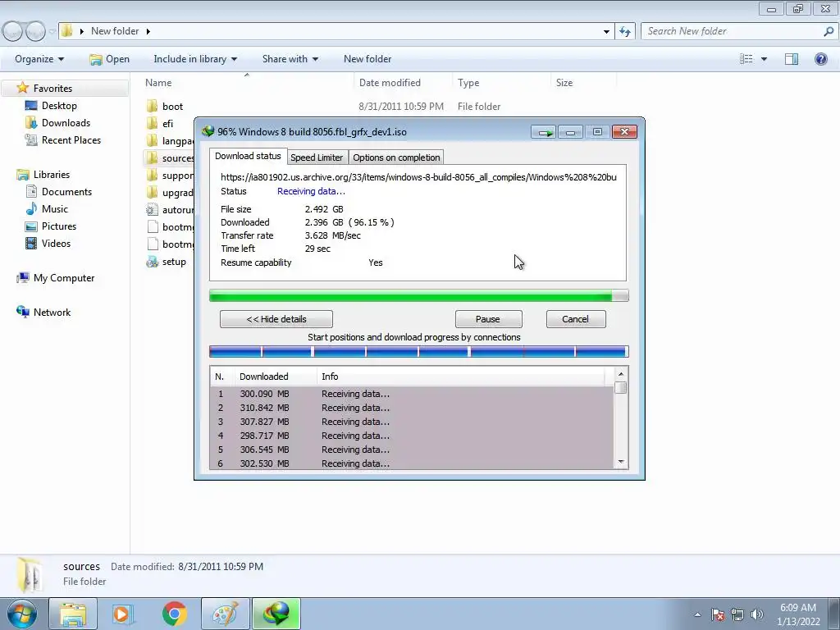The width and height of the screenshot is (840, 630).
Task: Open the address bar history dropdown
Action: coord(606,31)
